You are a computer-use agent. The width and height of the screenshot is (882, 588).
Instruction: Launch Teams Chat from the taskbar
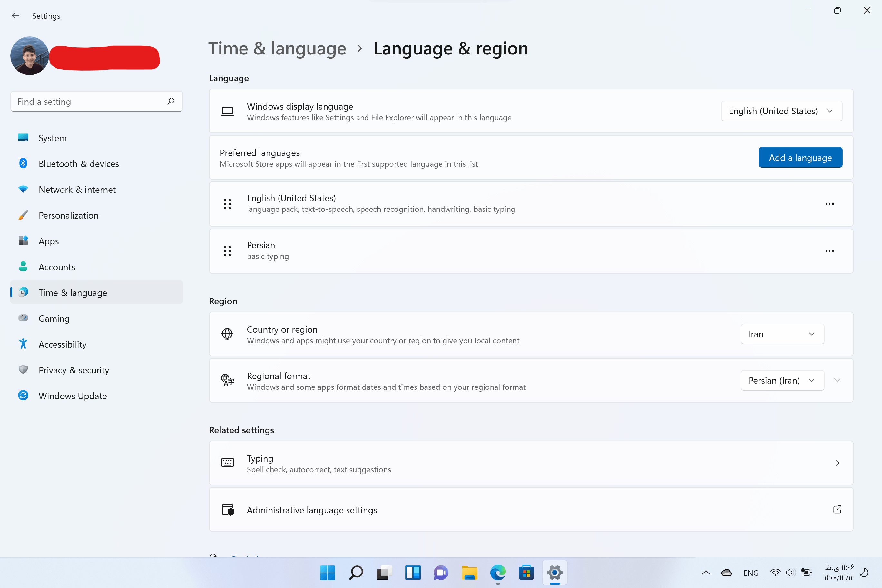441,573
